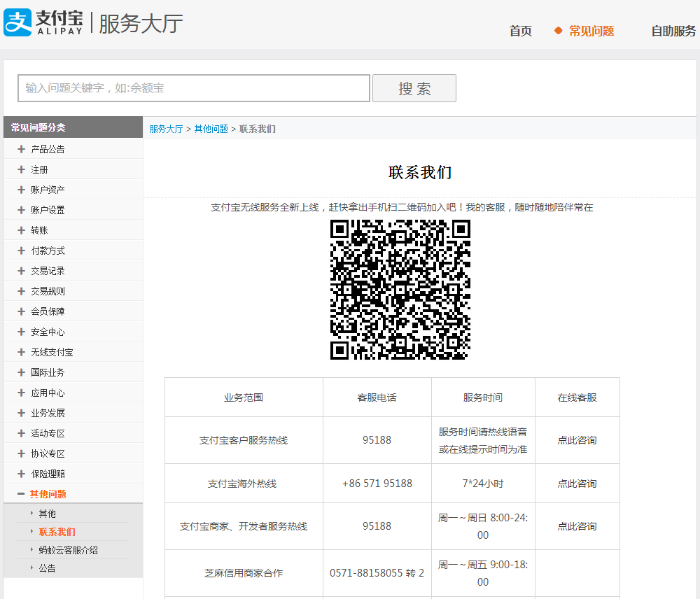The image size is (700, 599).
Task: Select the 活动专区 category label
Action: (48, 433)
